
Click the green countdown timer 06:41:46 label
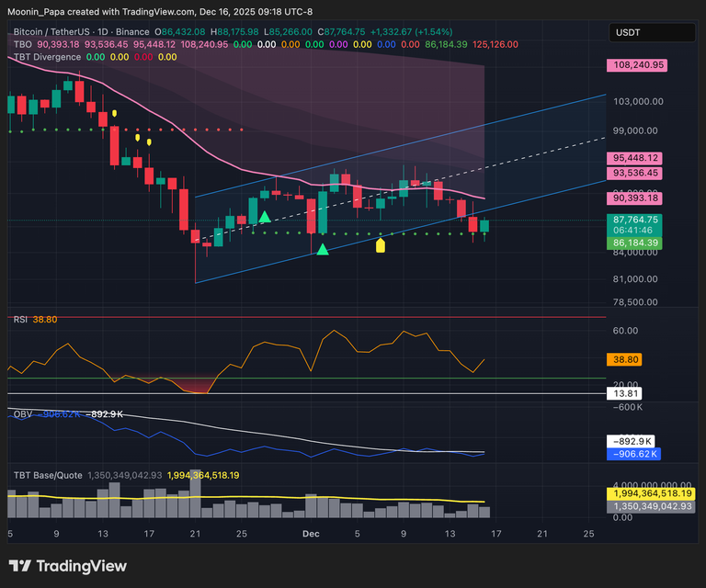click(635, 232)
